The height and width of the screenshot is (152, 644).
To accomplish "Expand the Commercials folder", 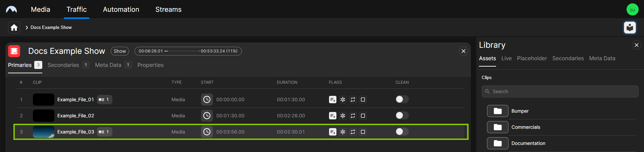I will click(x=498, y=127).
